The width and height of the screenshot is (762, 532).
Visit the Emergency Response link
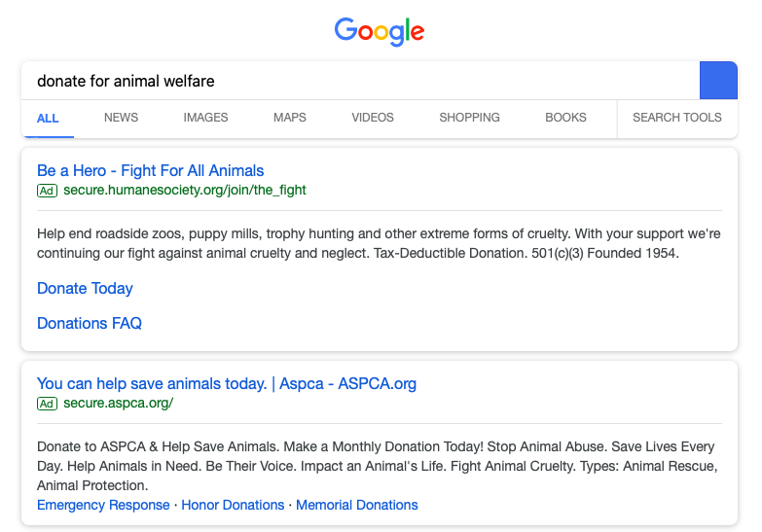click(x=103, y=505)
